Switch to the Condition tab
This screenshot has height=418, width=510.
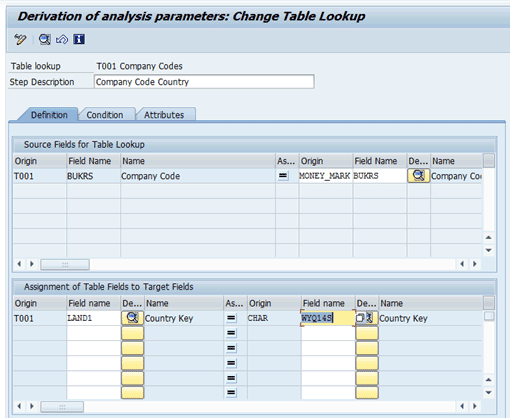point(105,115)
